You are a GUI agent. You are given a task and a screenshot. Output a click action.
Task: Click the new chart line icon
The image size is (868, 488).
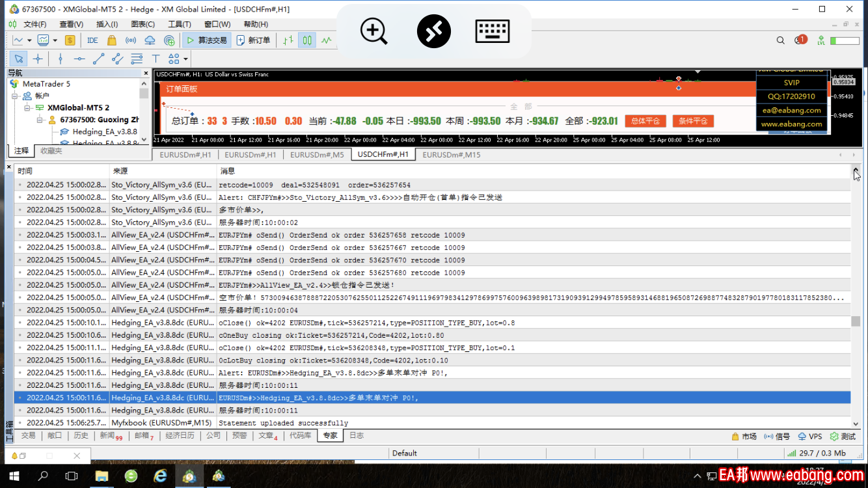point(18,40)
